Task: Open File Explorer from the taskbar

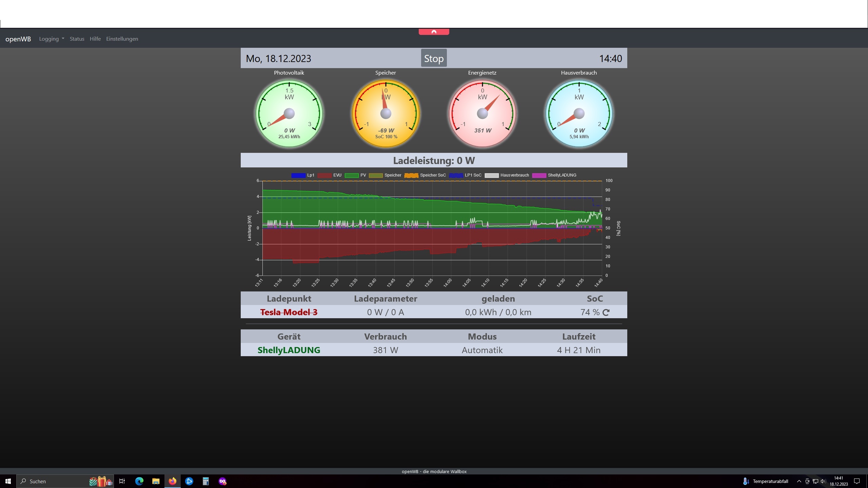Action: click(x=156, y=481)
